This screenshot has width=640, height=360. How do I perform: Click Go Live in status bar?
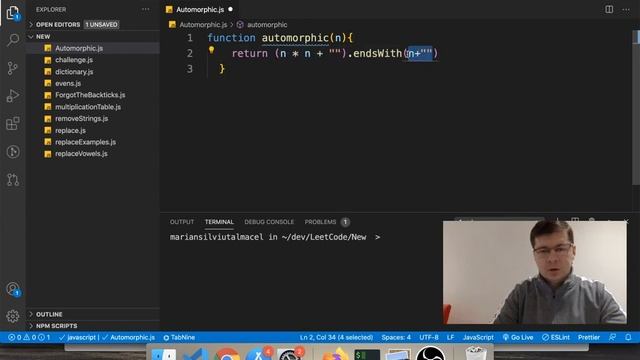(518, 338)
